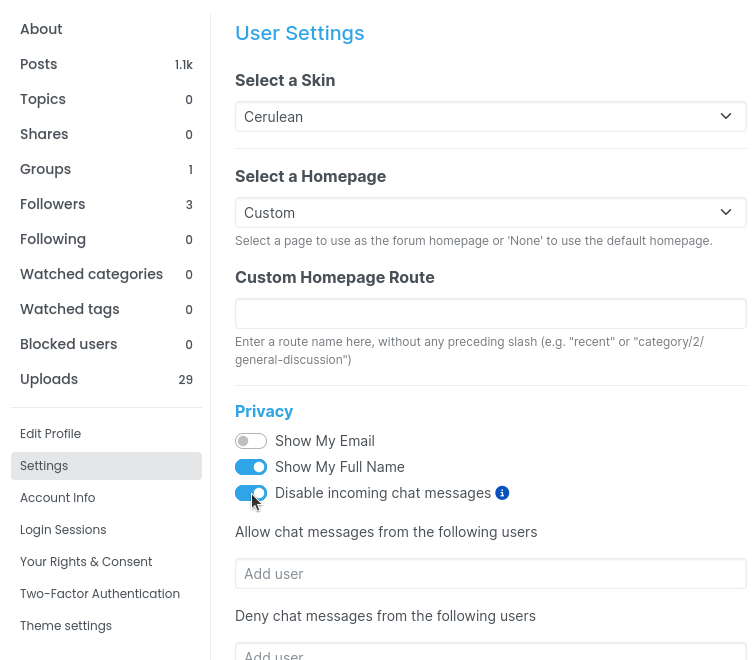View the Blocked users list

click(68, 344)
